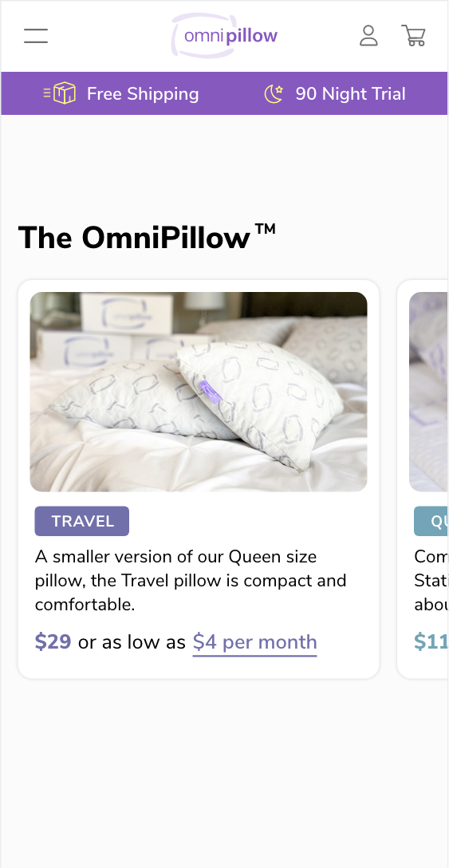Open the $4 per month financing link
The image size is (449, 868).
pyautogui.click(x=254, y=642)
